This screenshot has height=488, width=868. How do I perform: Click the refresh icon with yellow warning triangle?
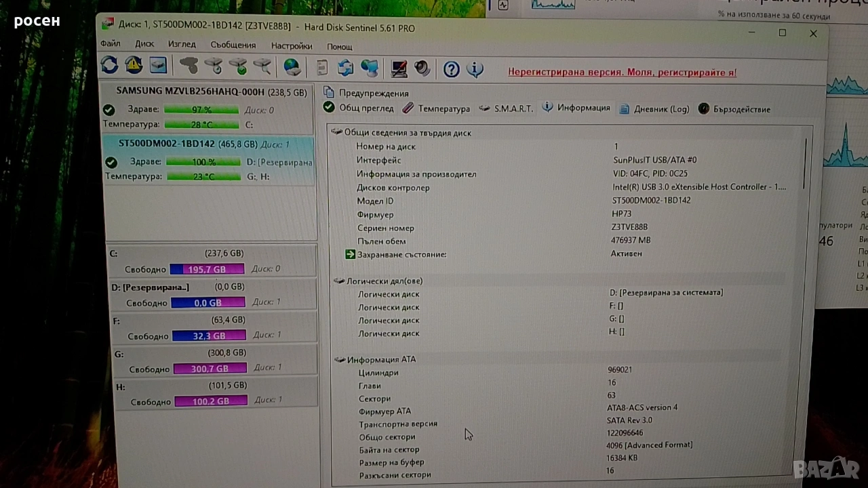coord(134,65)
